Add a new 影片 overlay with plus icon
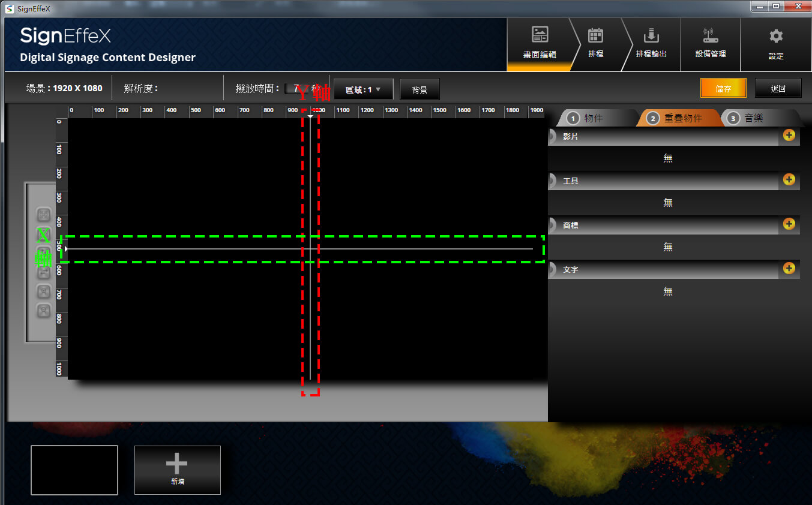The height and width of the screenshot is (505, 812). (789, 136)
